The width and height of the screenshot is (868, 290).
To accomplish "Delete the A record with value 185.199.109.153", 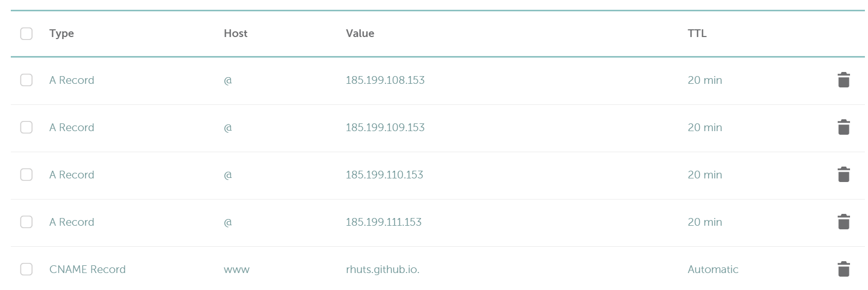I will click(843, 128).
